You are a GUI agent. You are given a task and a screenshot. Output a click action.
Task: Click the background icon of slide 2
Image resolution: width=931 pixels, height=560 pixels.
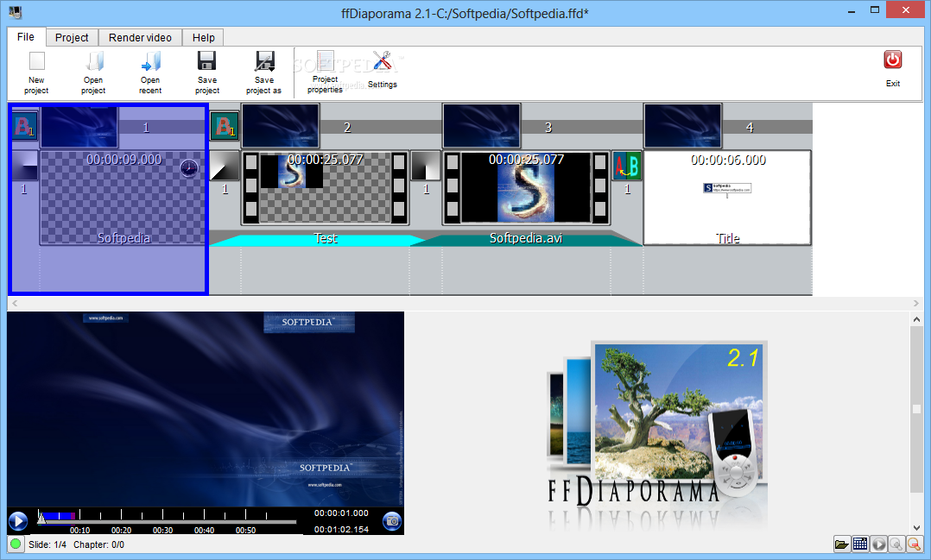point(225,126)
